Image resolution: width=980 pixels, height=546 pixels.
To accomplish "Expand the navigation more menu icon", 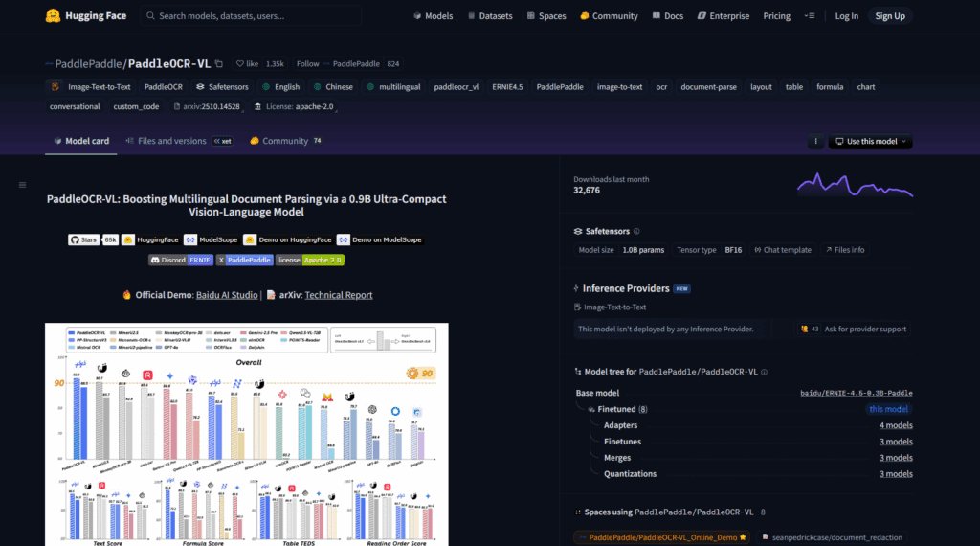I will pos(810,16).
